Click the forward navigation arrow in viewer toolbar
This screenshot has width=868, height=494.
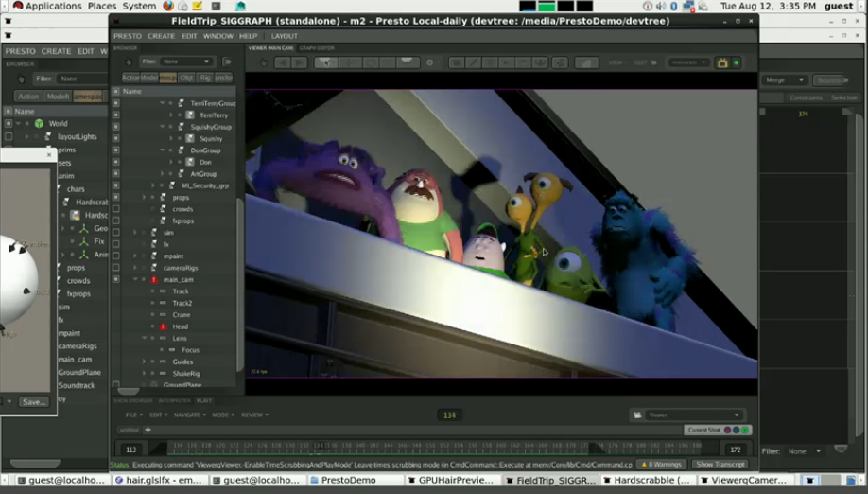[x=300, y=62]
